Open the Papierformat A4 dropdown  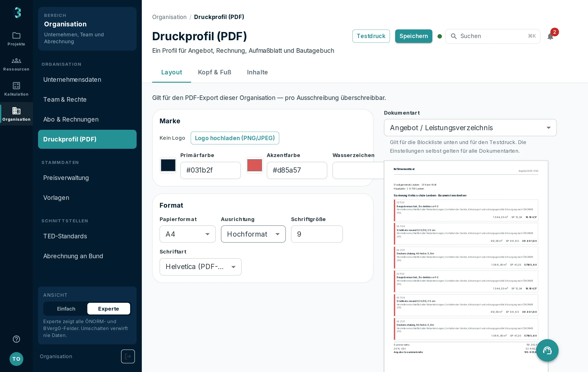188,234
